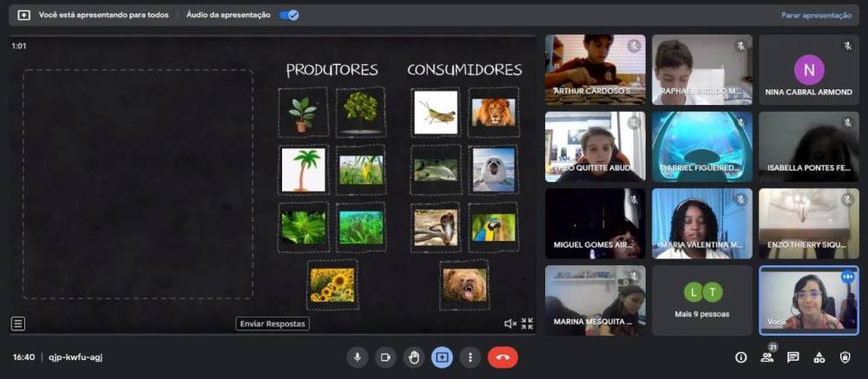Viewport: 868px width, 379px height.
Task: Hang up with the red button
Action: 503,356
